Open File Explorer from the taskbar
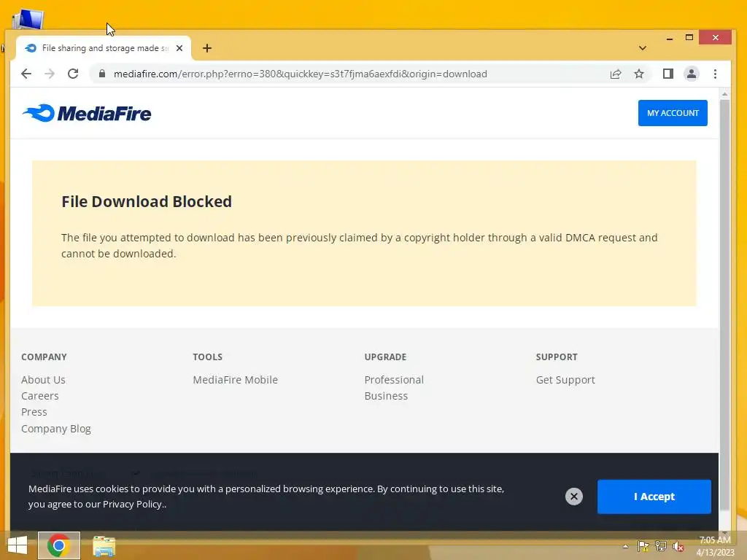 (104, 546)
